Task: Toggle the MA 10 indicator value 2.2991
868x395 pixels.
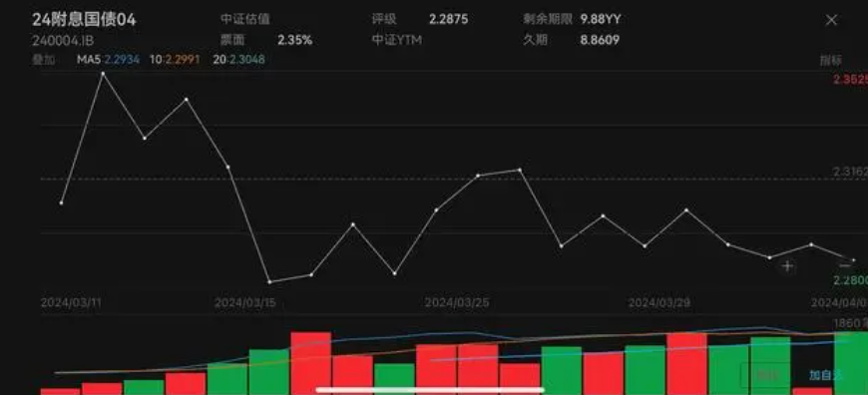Action: [175, 60]
